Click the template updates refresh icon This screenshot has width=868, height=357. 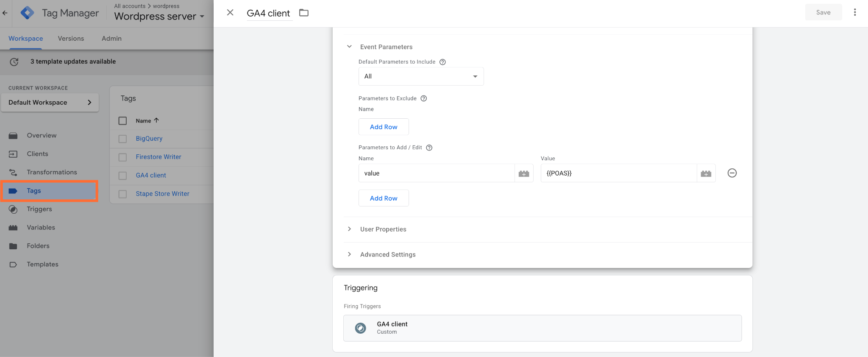(x=14, y=62)
